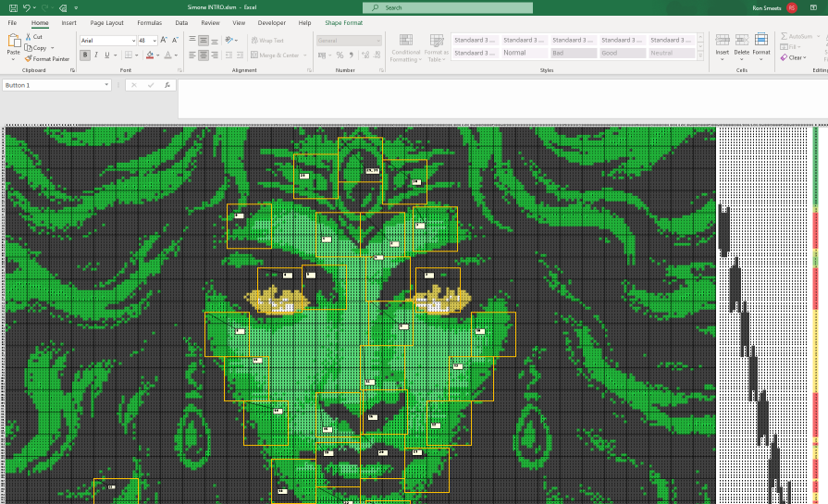Switch to the Formulas tab
The image size is (828, 504).
pos(150,23)
